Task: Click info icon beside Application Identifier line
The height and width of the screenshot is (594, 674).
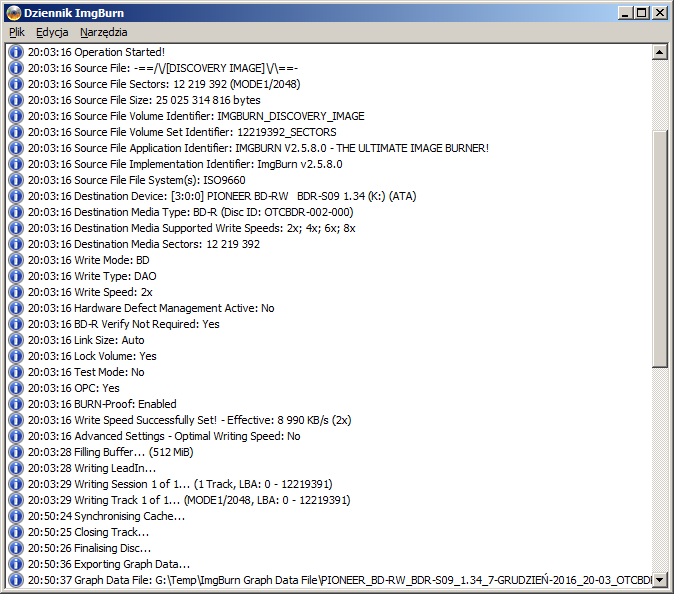Action: pos(15,148)
